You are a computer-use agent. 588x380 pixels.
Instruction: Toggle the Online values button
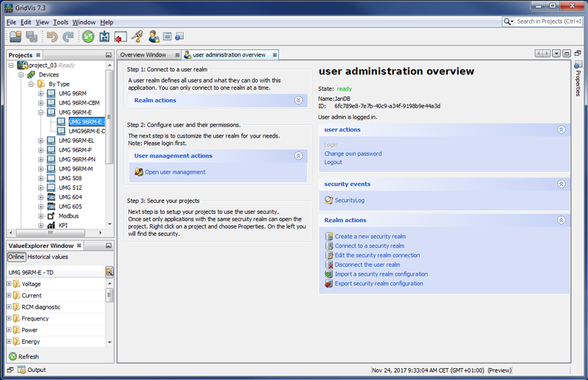[x=16, y=257]
